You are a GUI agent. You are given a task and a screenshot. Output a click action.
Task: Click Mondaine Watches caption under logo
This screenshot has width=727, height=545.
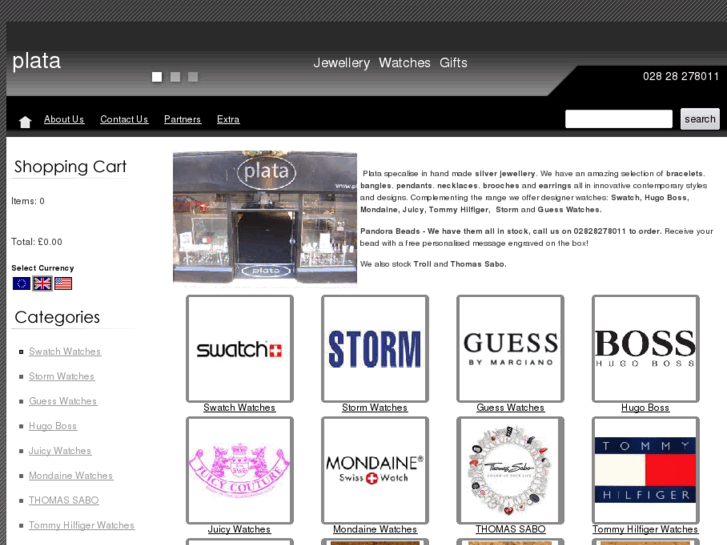coord(375,529)
